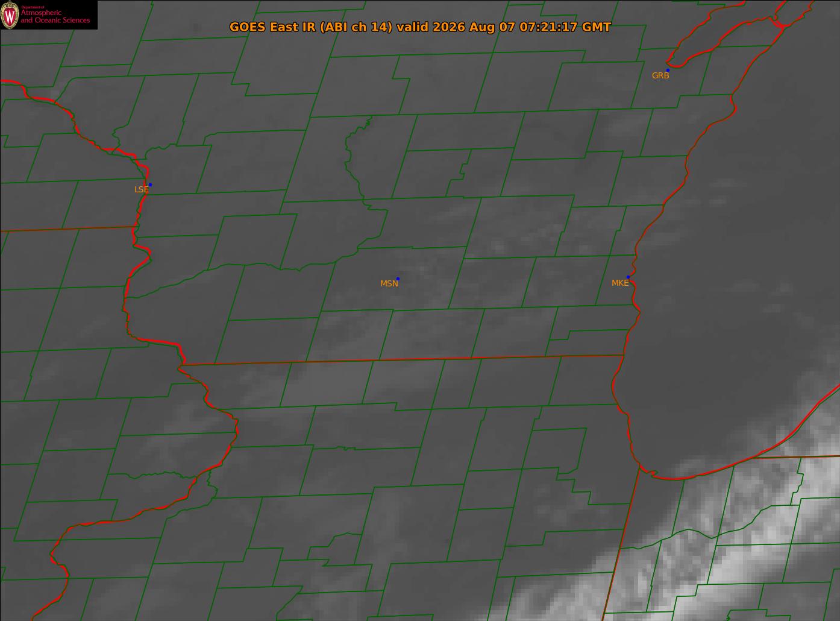Click the MKE station label
This screenshot has height=621, width=840.
click(x=620, y=283)
